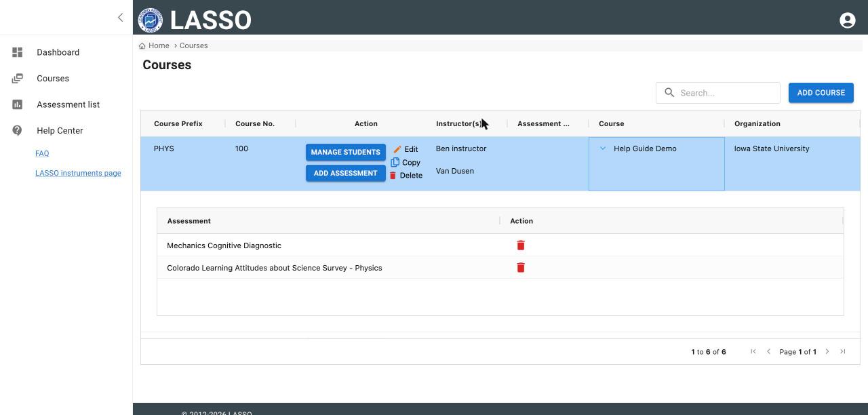Image resolution: width=868 pixels, height=415 pixels.
Task: Go to the last page of the table
Action: point(843,351)
